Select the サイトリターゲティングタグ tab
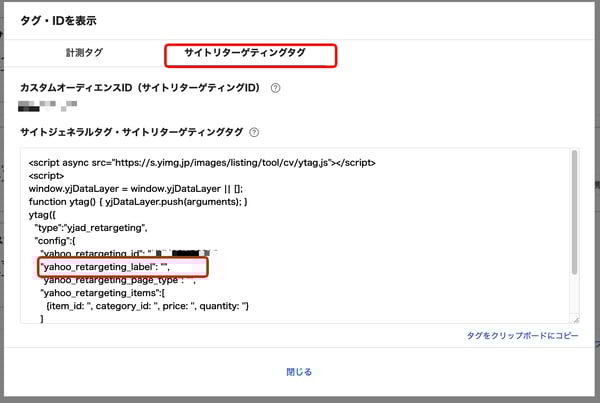The image size is (600, 403). pyautogui.click(x=245, y=52)
